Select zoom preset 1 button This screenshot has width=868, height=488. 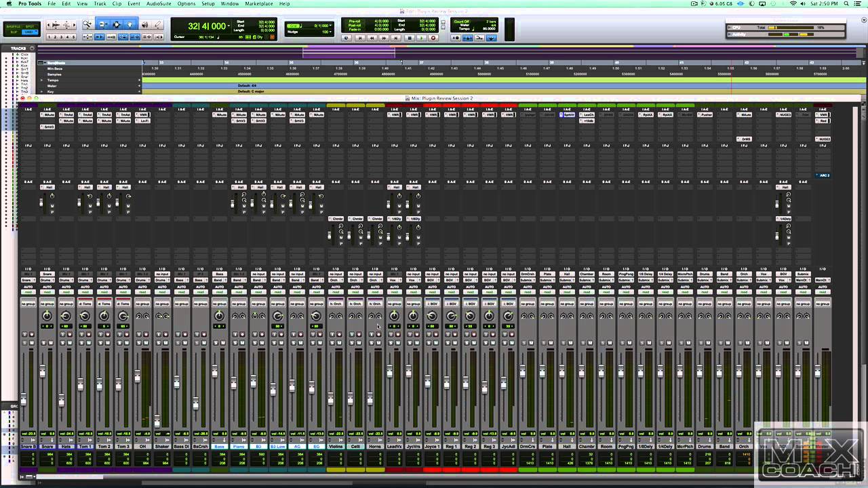49,37
